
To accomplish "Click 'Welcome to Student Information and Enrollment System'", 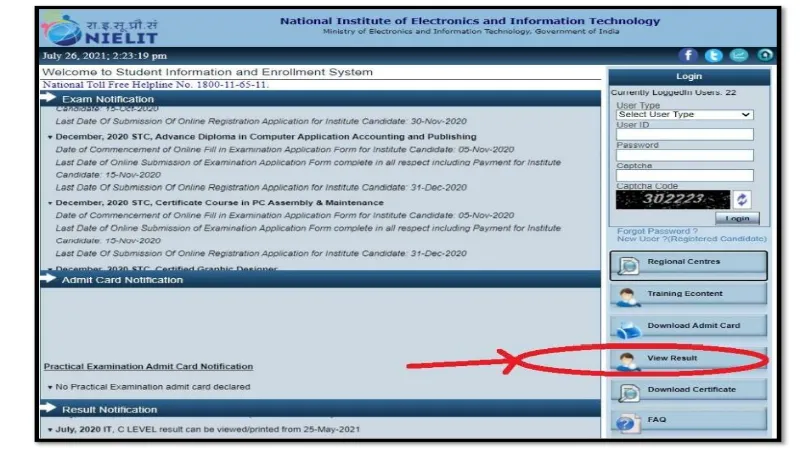I will click(207, 72).
